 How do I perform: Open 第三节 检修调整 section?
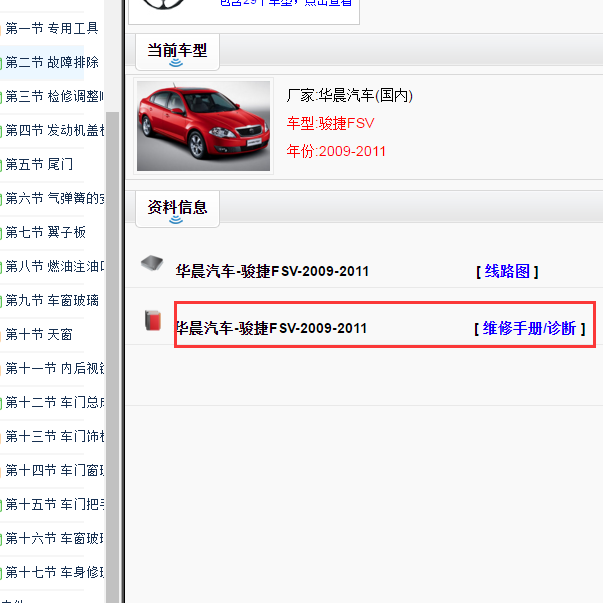point(54,96)
